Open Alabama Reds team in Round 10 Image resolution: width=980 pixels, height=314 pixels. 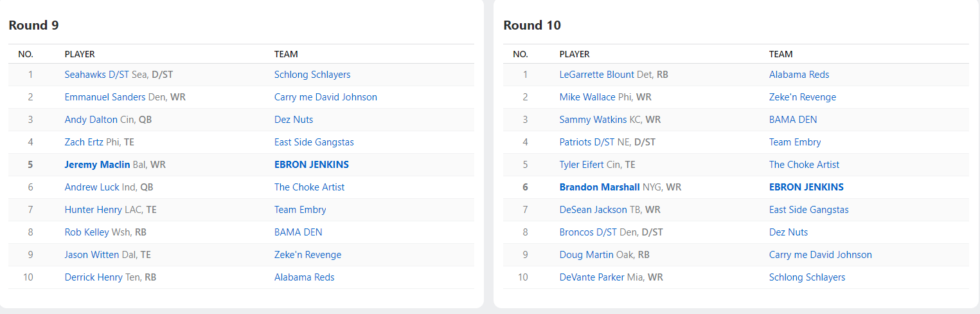pos(799,75)
